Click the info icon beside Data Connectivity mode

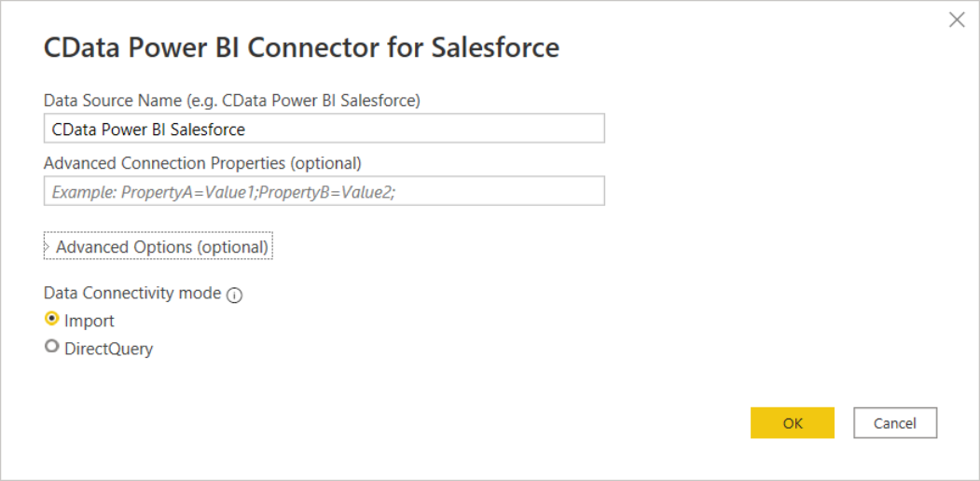coord(234,295)
